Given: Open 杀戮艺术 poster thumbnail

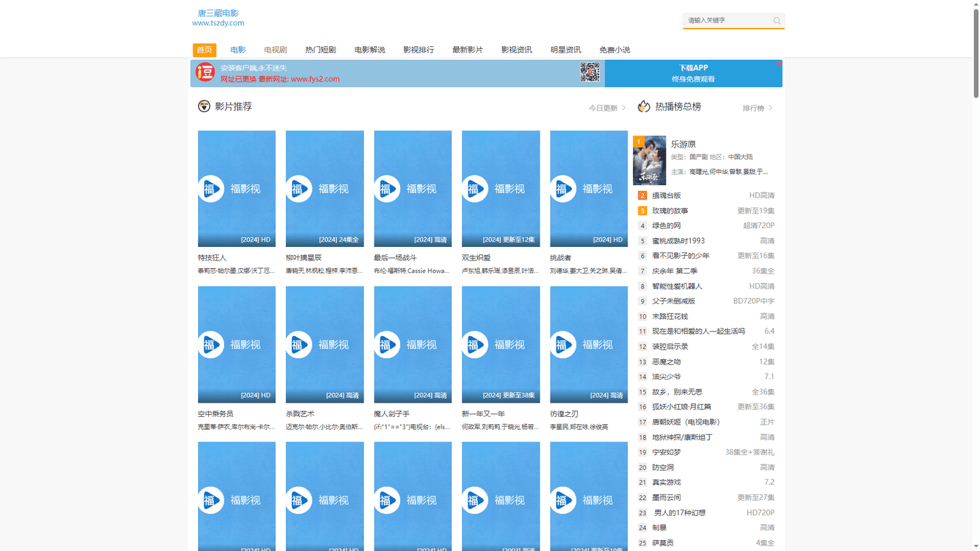Looking at the screenshot, I should 325,344.
